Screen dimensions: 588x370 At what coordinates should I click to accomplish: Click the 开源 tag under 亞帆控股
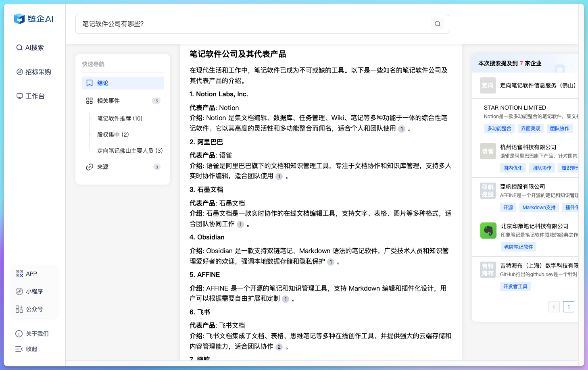coord(508,207)
